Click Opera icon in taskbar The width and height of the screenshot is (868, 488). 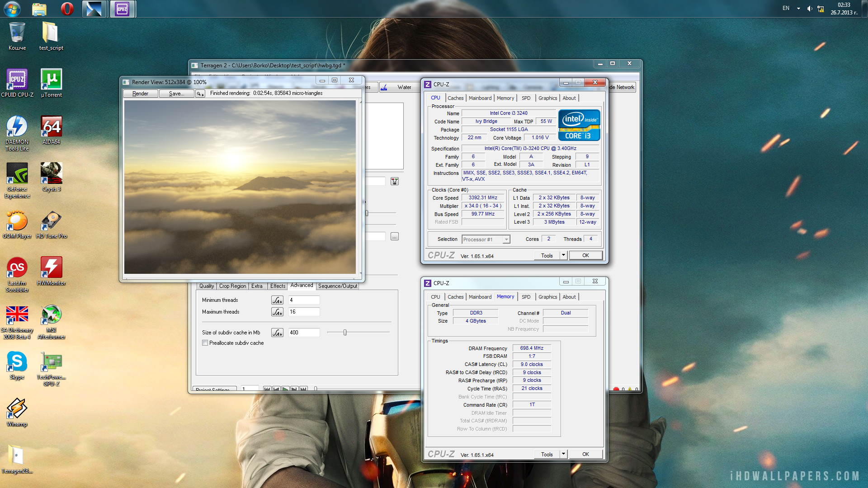coord(67,9)
